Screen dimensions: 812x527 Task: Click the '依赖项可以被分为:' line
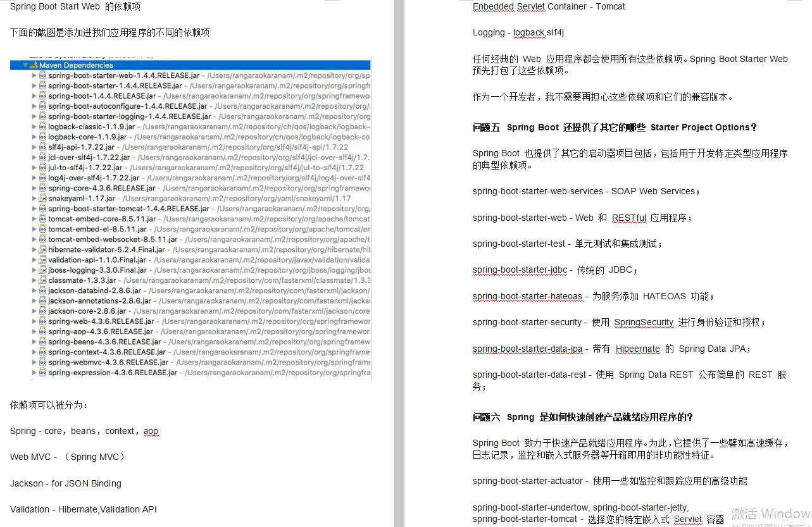pos(49,405)
